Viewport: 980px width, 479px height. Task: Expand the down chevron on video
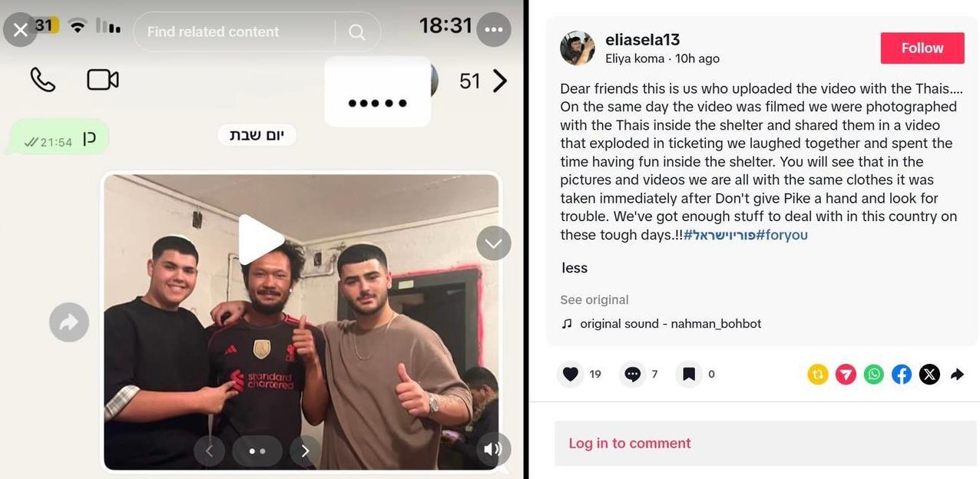493,244
